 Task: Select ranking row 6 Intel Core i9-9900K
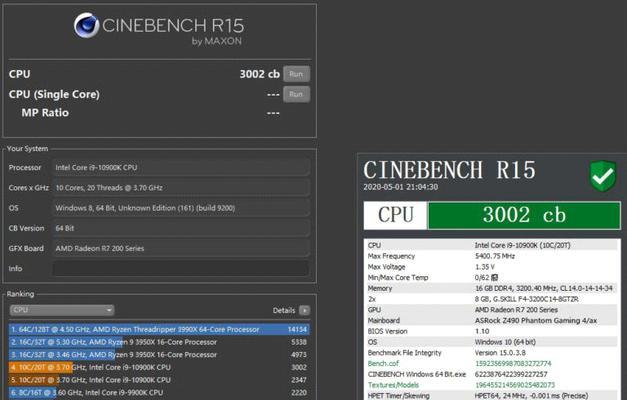159,392
